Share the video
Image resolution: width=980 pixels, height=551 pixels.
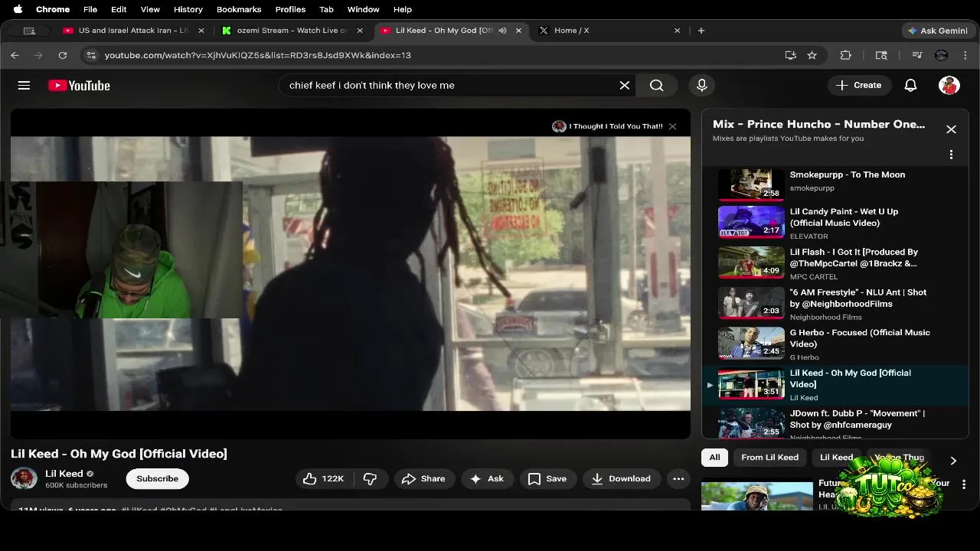423,478
